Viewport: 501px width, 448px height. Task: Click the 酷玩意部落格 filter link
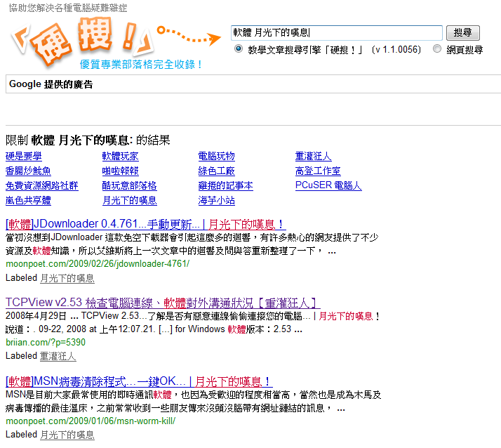click(129, 186)
